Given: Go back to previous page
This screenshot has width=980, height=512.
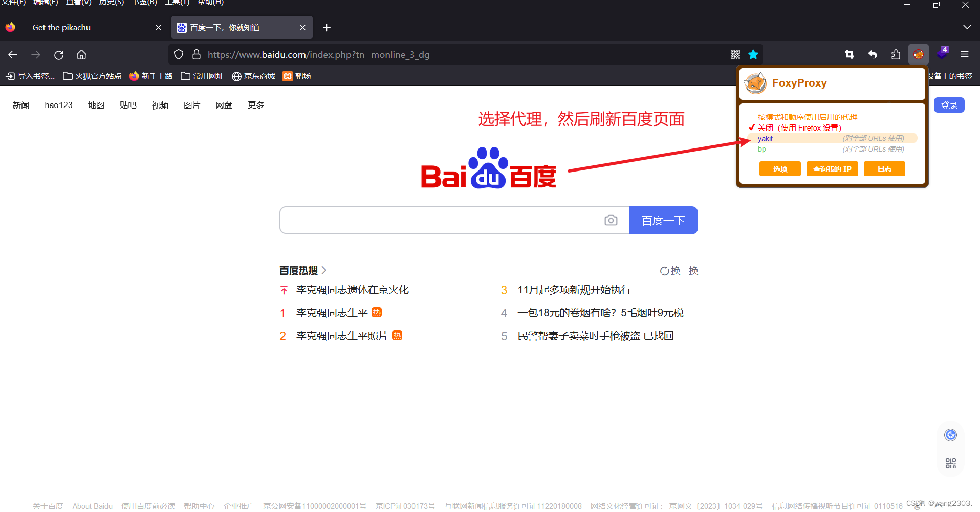Looking at the screenshot, I should (13, 55).
